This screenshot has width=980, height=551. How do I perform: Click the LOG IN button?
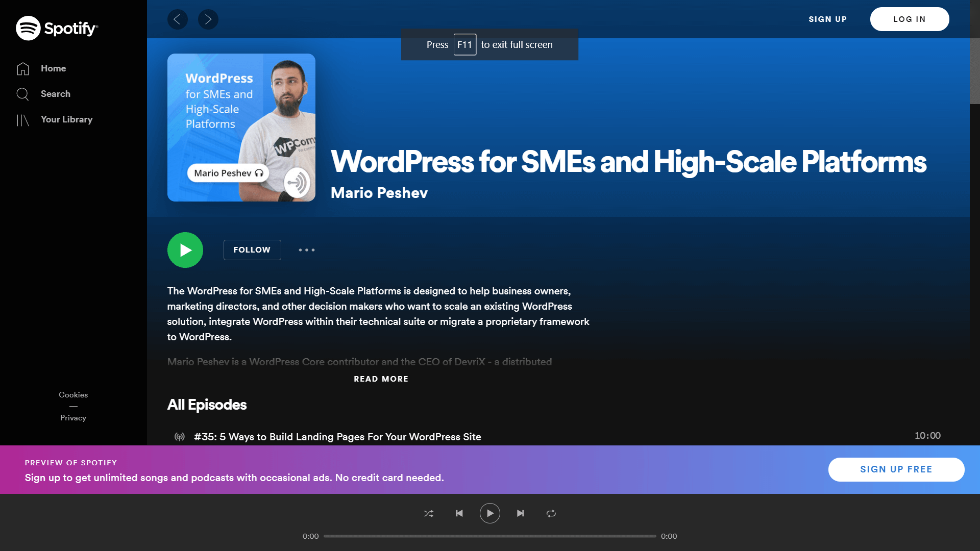pyautogui.click(x=909, y=19)
